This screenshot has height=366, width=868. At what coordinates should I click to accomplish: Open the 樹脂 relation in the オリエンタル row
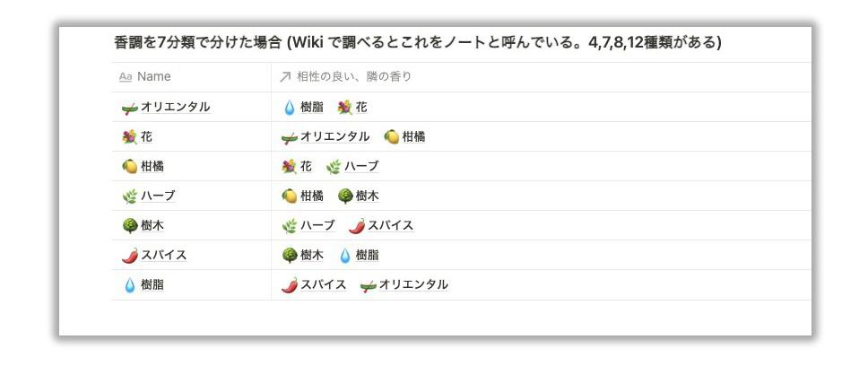pyautogui.click(x=312, y=107)
